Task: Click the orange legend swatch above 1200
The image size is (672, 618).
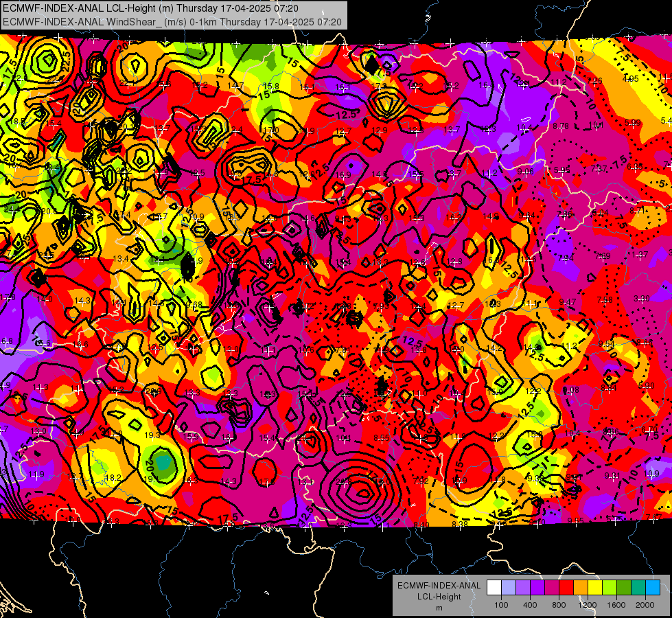Action: (x=580, y=588)
